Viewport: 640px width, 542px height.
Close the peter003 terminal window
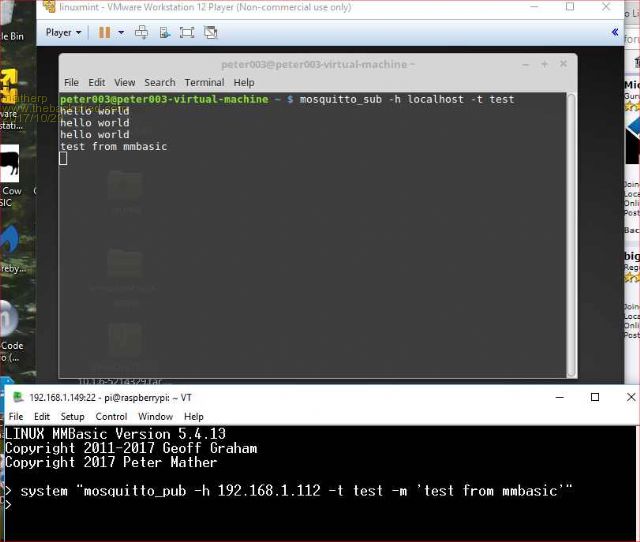tap(561, 64)
